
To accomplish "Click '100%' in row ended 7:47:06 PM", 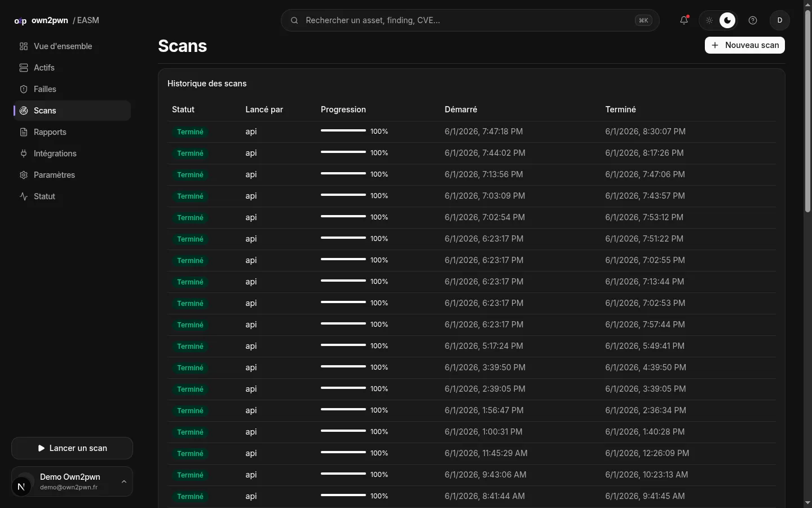I will pyautogui.click(x=379, y=174).
